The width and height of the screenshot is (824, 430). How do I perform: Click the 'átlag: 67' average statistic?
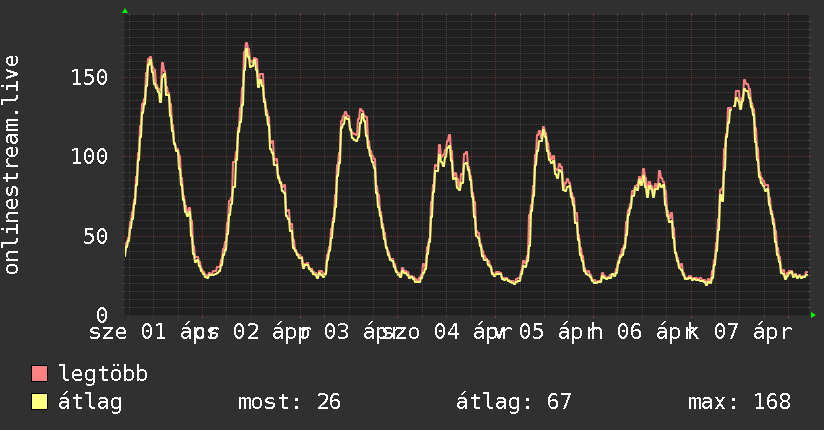tap(513, 403)
